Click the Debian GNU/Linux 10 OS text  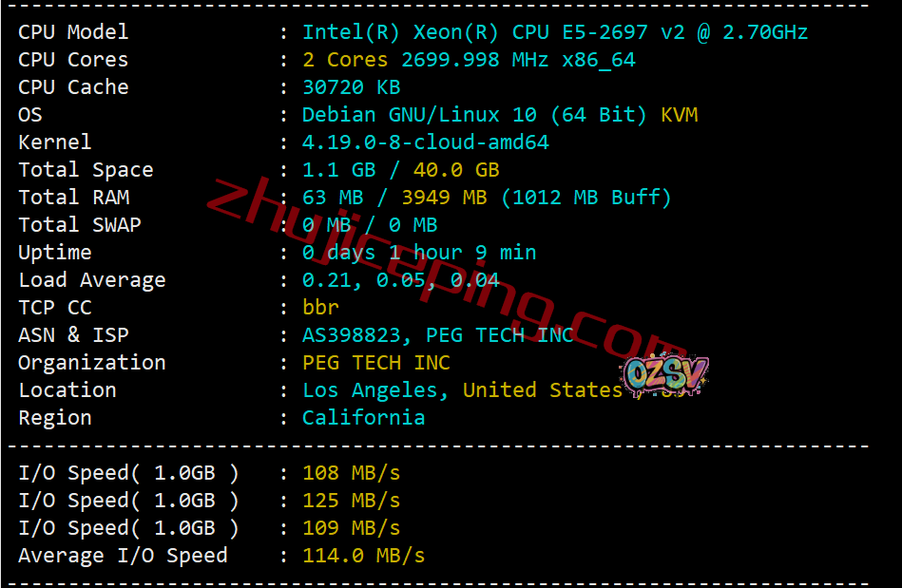(x=419, y=115)
